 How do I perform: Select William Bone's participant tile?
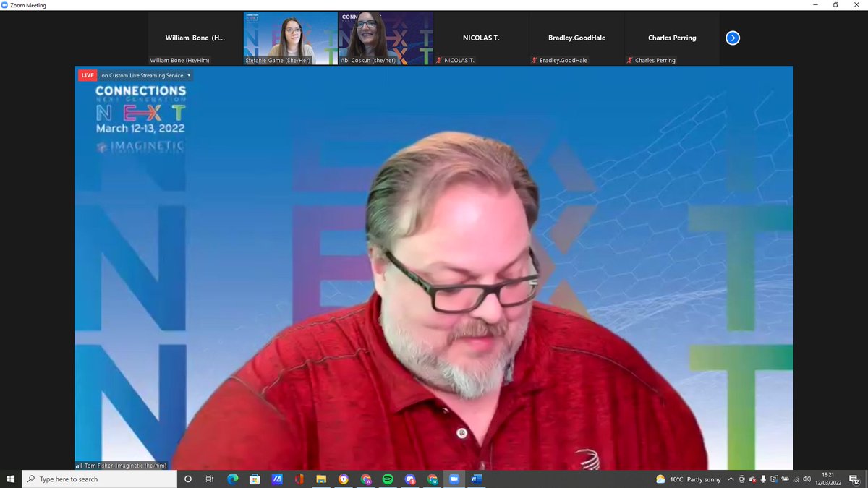(195, 38)
